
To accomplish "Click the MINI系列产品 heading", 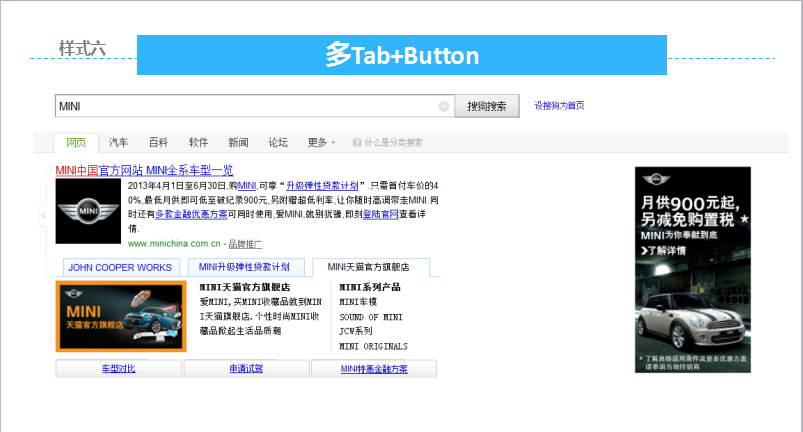I will tap(370, 287).
